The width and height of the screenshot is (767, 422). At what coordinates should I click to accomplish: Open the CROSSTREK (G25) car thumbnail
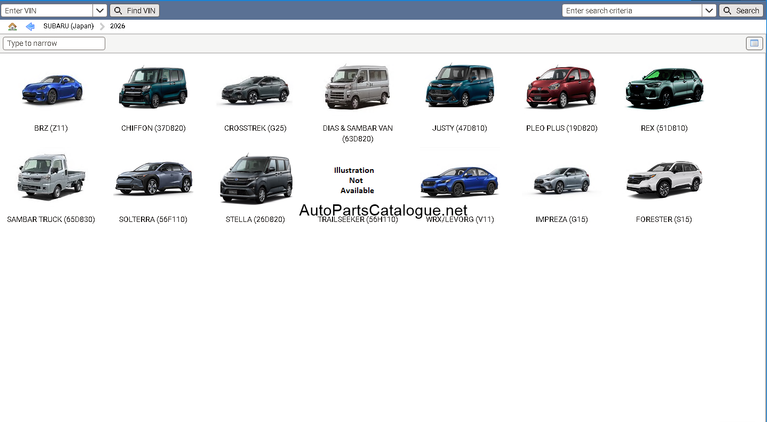point(255,90)
